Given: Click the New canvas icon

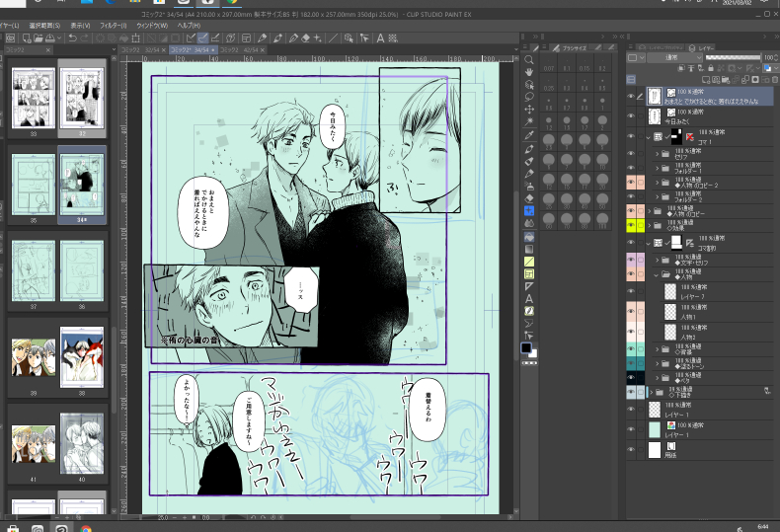Looking at the screenshot, I should (27, 38).
